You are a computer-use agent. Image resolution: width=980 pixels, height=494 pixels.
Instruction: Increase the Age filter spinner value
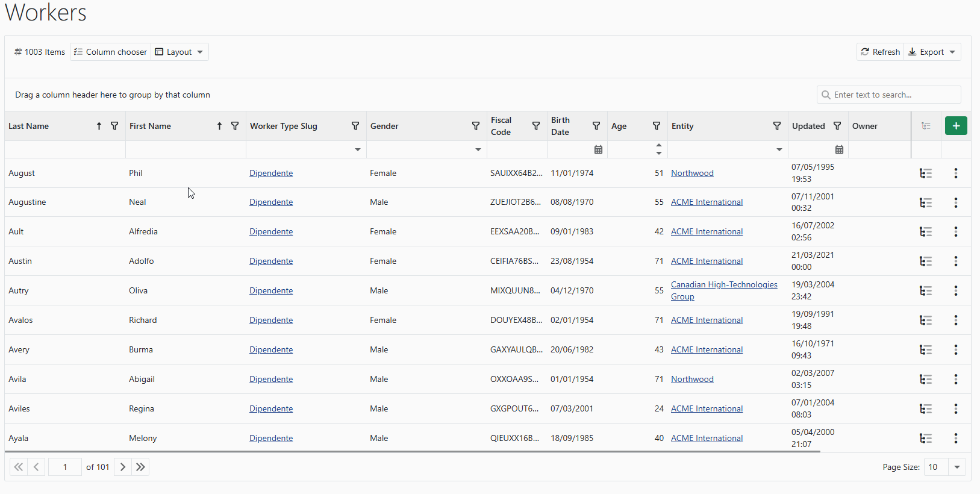(658, 145)
